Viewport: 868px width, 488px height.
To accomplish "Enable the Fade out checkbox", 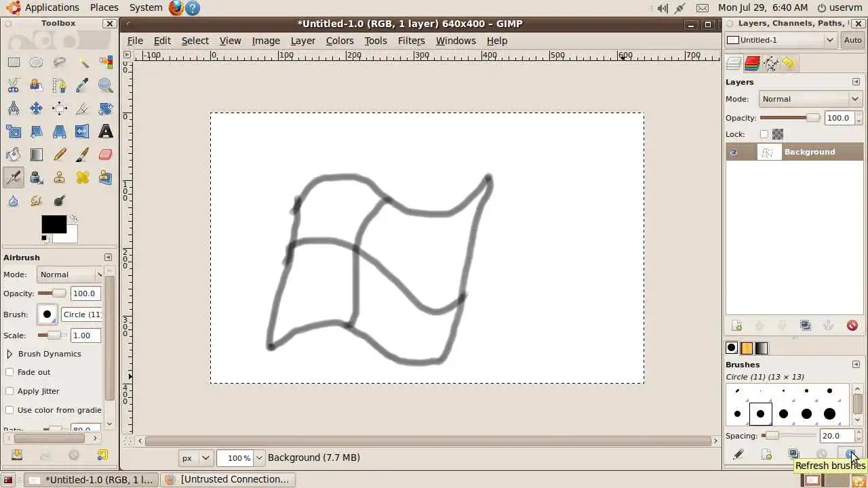I will point(9,372).
